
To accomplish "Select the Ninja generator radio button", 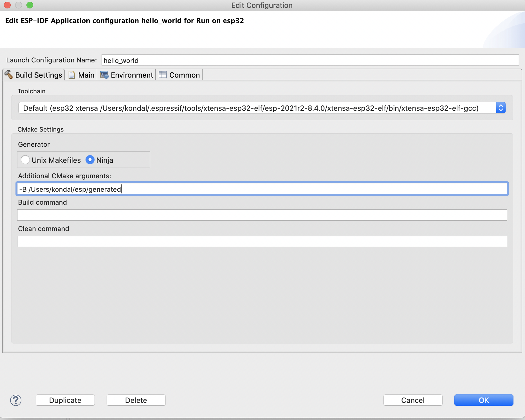I will [90, 160].
